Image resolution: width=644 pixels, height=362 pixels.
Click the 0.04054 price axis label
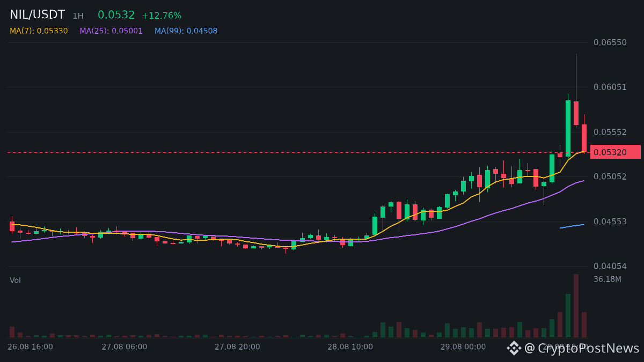610,266
